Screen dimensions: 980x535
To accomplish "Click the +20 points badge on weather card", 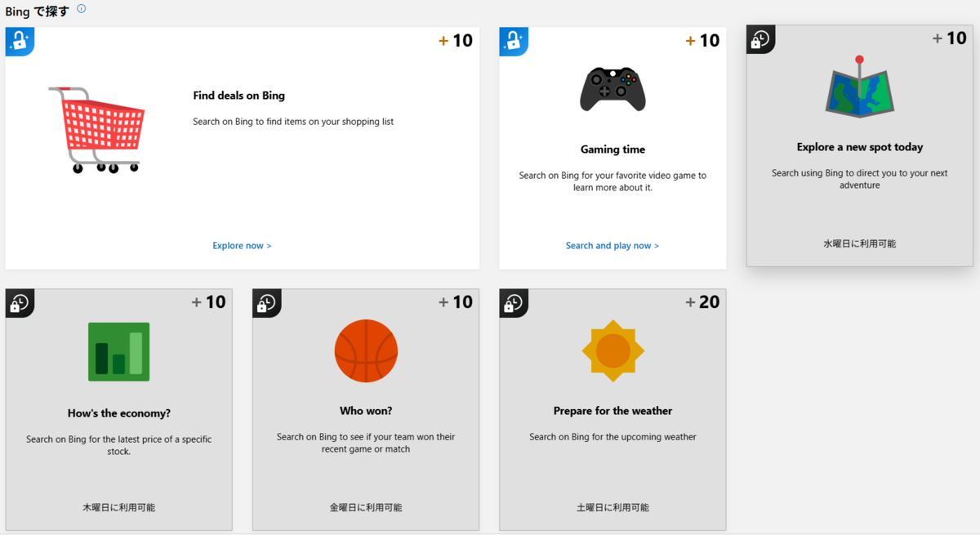I will [x=704, y=301].
